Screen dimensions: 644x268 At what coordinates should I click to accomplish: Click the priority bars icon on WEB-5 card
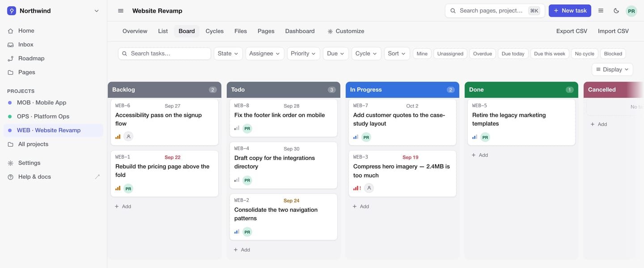click(x=475, y=137)
